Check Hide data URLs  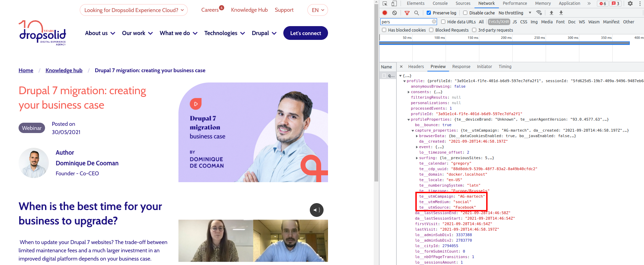click(443, 22)
